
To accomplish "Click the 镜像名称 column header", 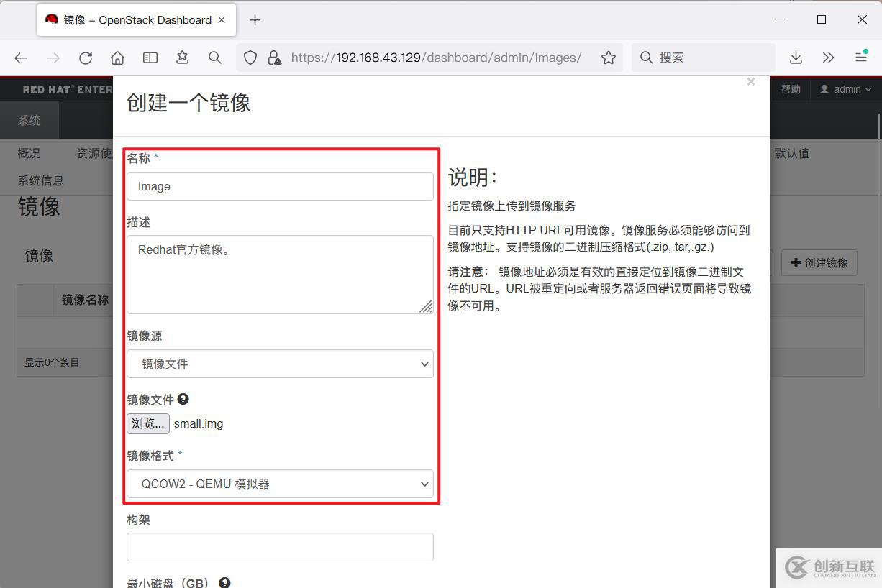I will [85, 300].
